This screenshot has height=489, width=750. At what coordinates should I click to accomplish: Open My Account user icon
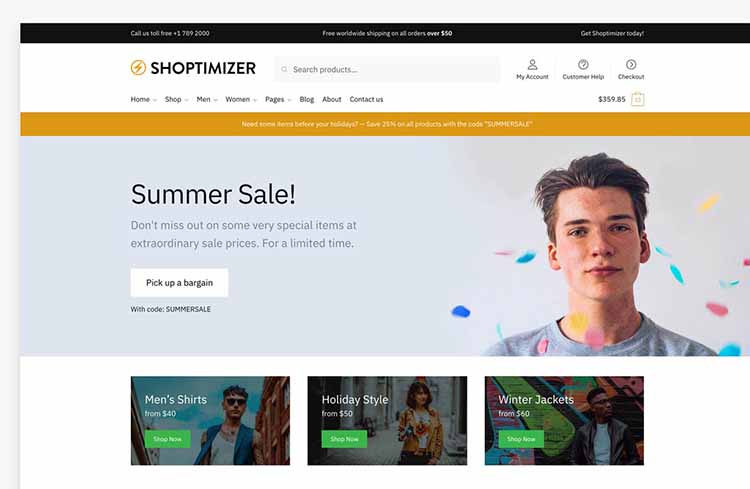point(532,64)
